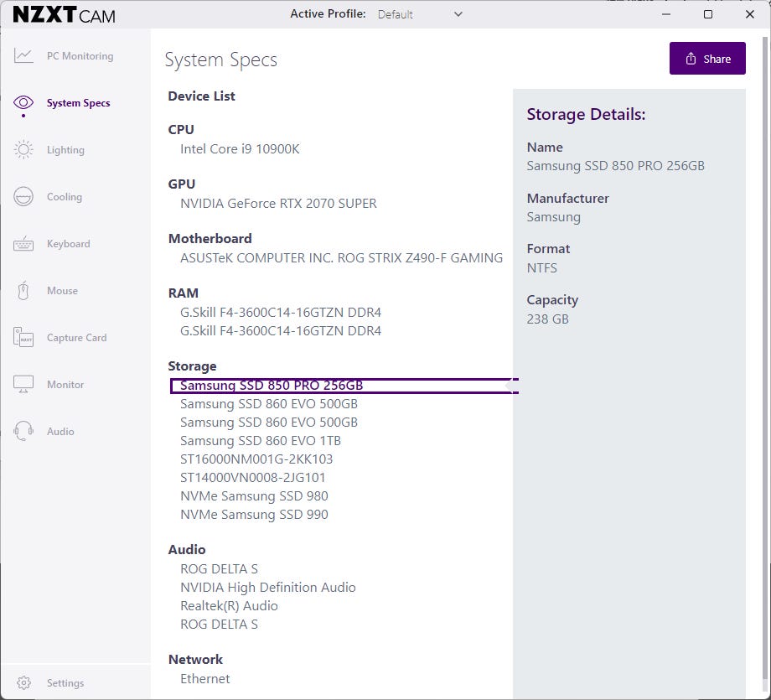The height and width of the screenshot is (700, 771).
Task: Click the Lighting sun icon
Action: tap(23, 149)
